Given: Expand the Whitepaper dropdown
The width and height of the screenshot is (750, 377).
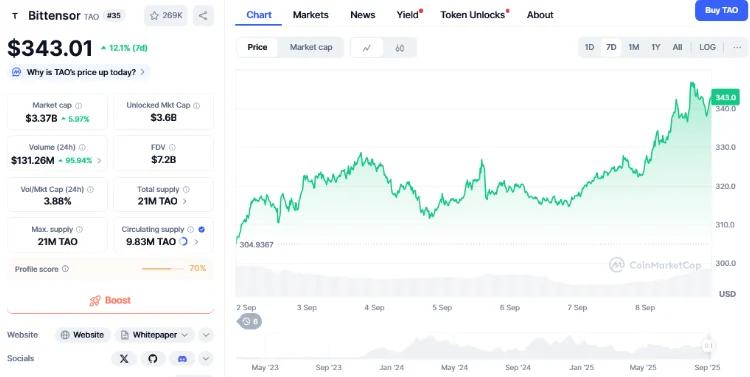Looking at the screenshot, I should tap(155, 335).
